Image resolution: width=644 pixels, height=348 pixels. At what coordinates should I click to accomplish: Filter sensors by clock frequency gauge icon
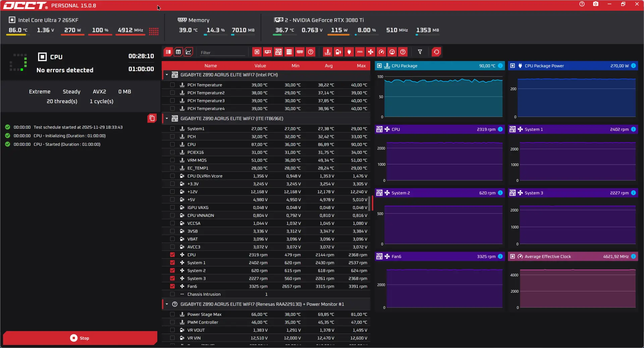(381, 52)
